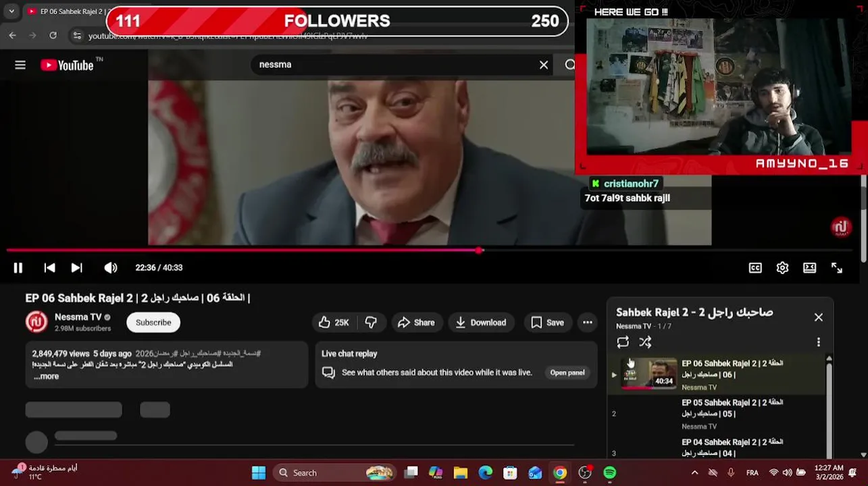Screen dimensions: 868x486
Task: Switch the player to theater mode
Action: [x=809, y=268]
